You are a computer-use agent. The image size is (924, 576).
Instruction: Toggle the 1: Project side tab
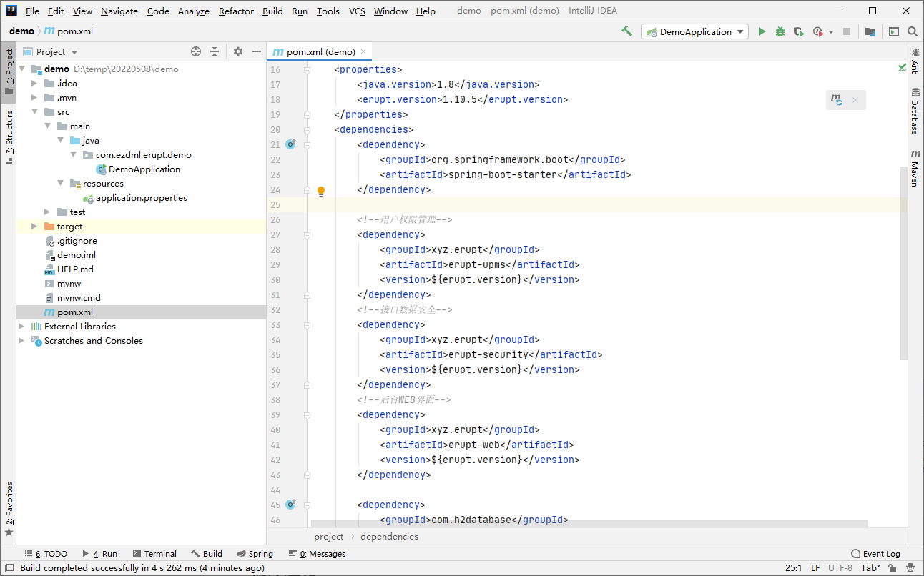(x=9, y=72)
